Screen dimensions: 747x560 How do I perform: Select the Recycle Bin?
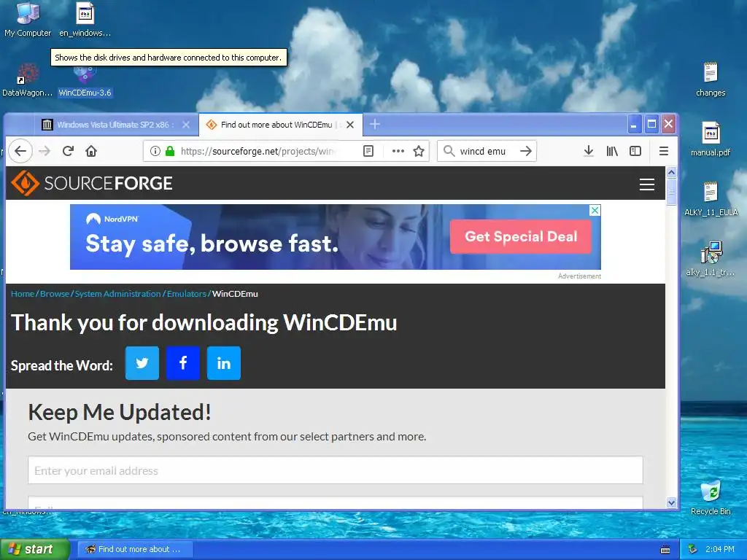point(711,498)
